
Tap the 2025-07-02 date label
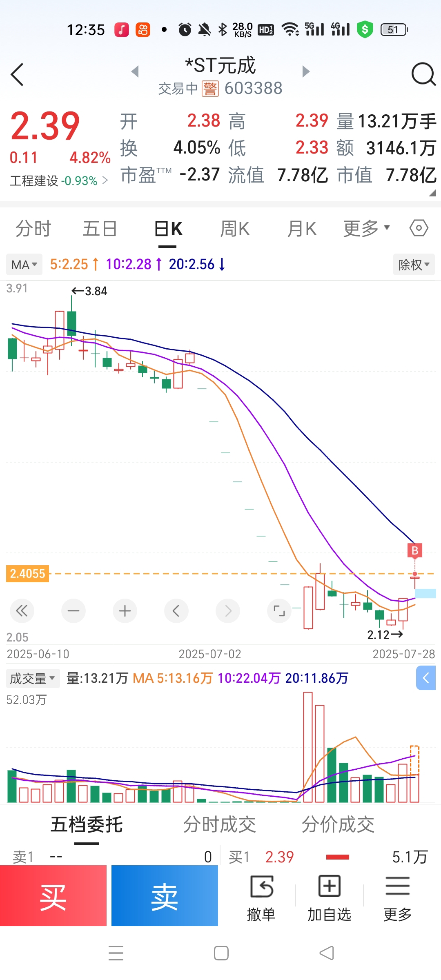point(210,654)
